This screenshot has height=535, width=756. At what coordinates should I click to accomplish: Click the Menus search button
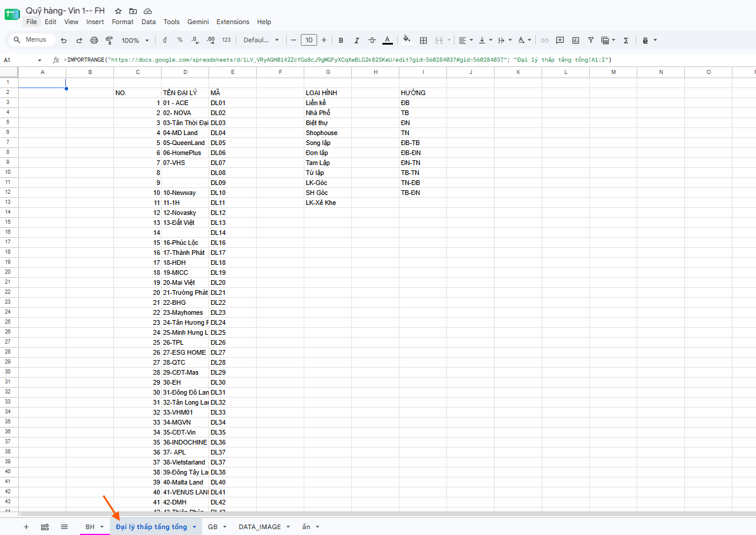31,40
